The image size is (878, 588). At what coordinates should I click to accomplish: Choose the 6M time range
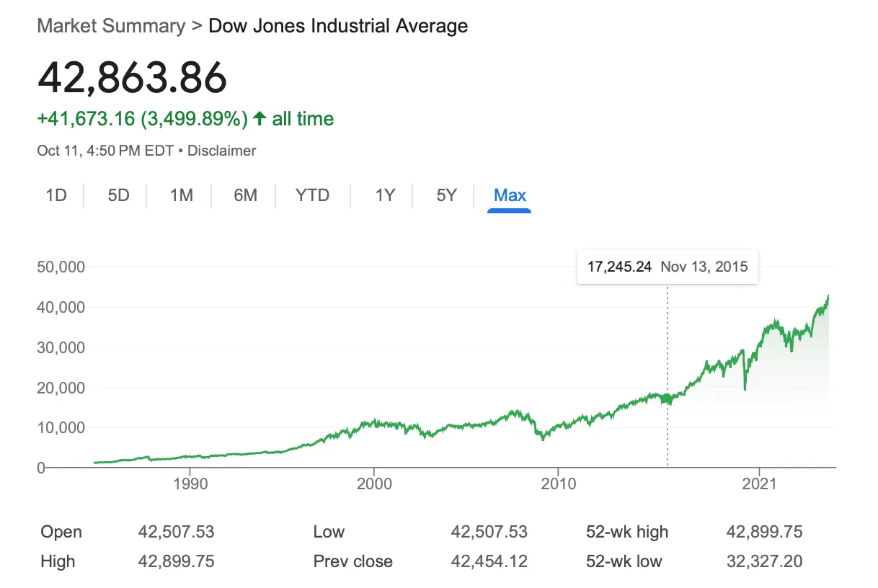pyautogui.click(x=245, y=195)
